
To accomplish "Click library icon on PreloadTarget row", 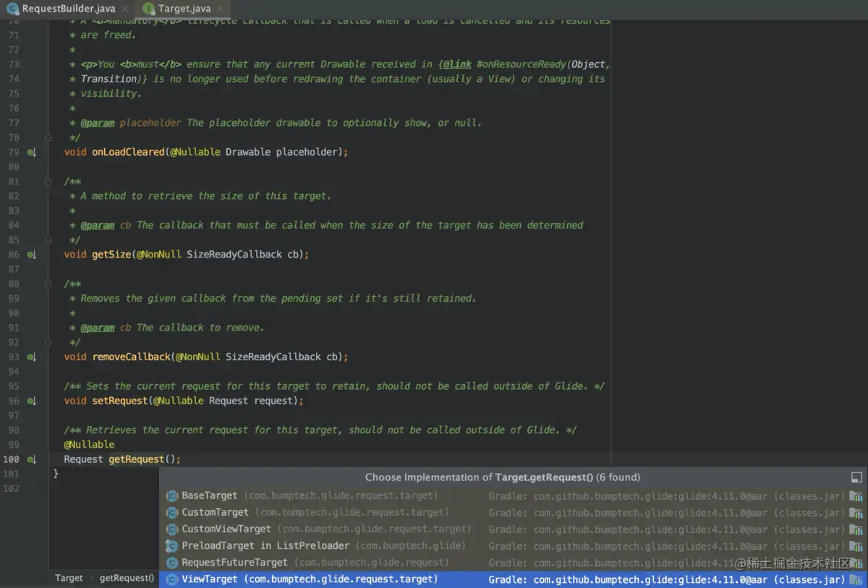I will [856, 546].
